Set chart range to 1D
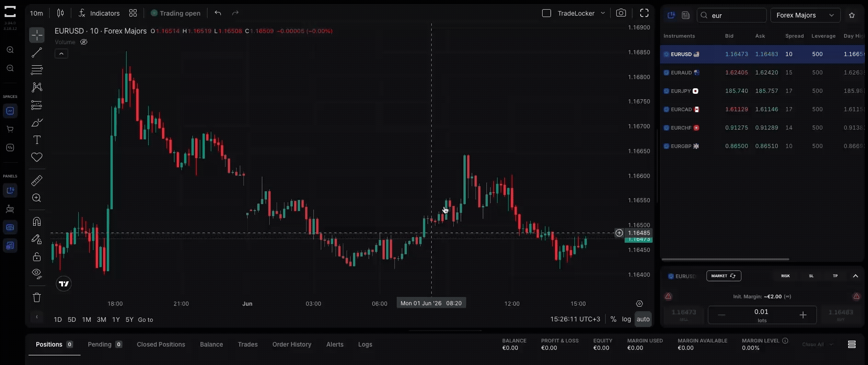The image size is (868, 365). [x=58, y=319]
